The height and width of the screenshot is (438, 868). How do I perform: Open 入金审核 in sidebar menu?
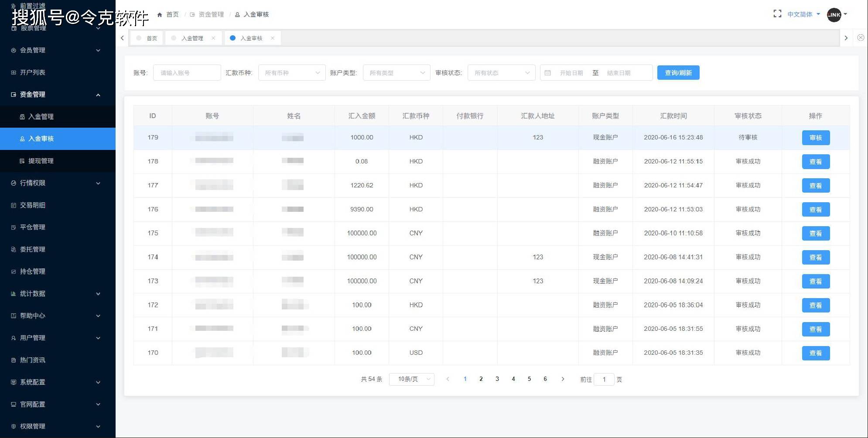pos(58,139)
